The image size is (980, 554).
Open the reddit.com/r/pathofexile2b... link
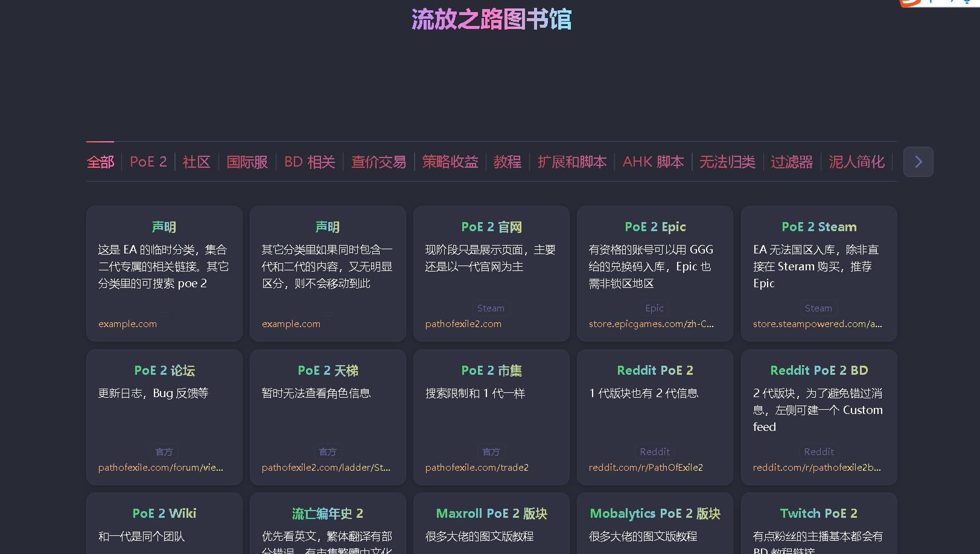click(x=816, y=468)
